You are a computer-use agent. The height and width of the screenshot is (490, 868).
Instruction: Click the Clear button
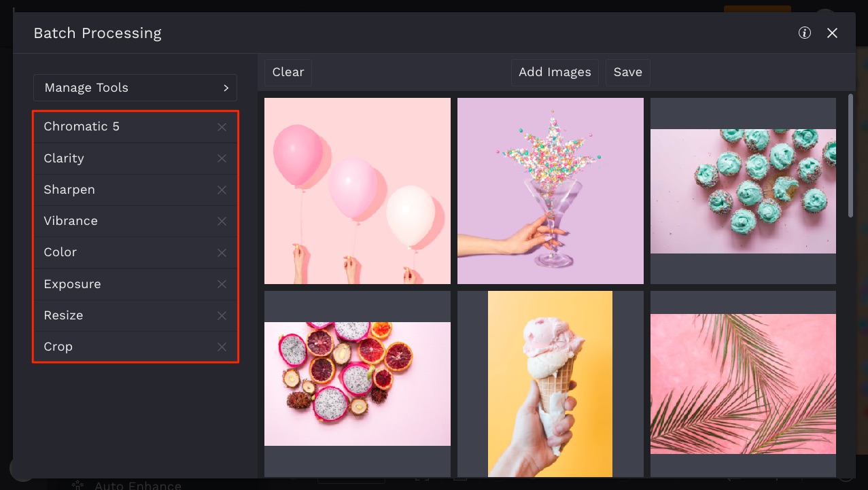pos(288,72)
